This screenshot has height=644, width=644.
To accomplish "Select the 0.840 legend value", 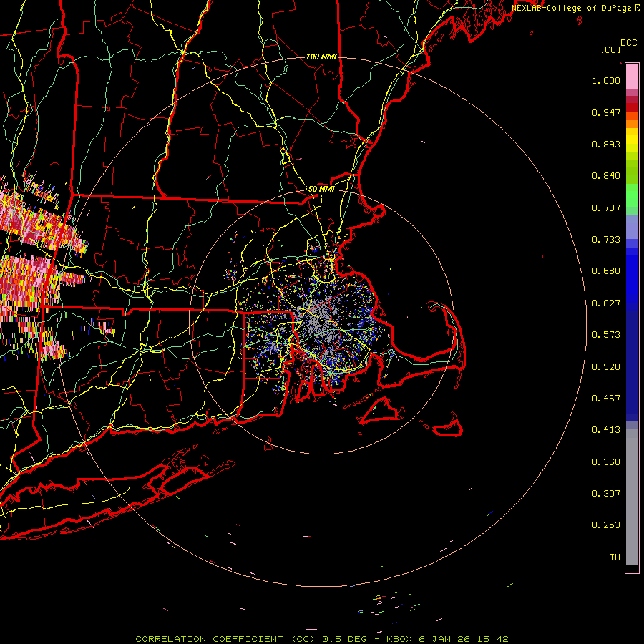I will pyautogui.click(x=606, y=176).
